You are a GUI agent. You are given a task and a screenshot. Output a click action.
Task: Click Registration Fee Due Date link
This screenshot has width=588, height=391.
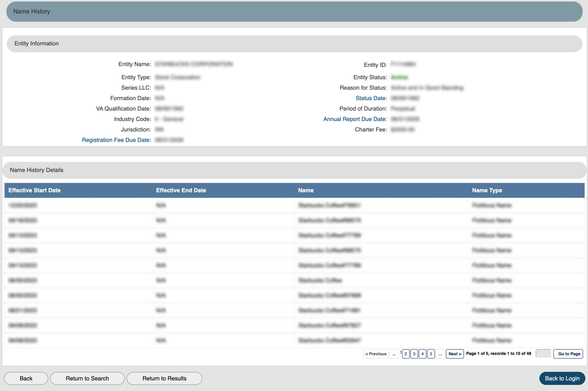pos(116,140)
